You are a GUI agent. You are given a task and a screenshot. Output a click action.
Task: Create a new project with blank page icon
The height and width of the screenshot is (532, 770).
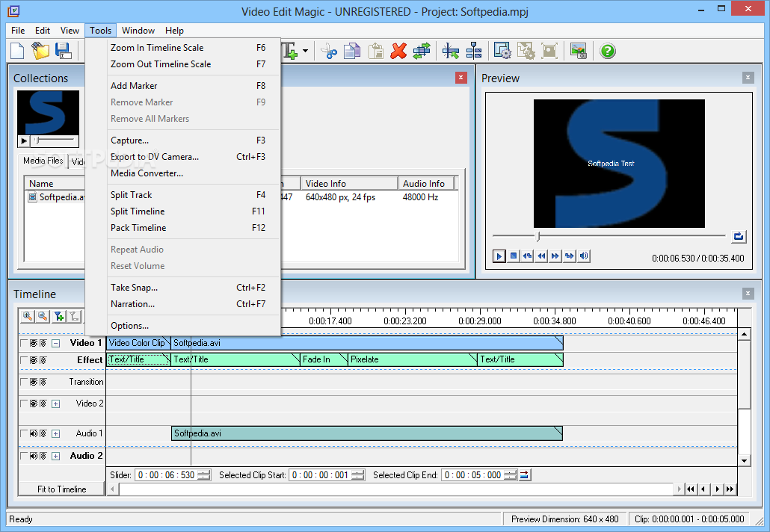click(18, 51)
